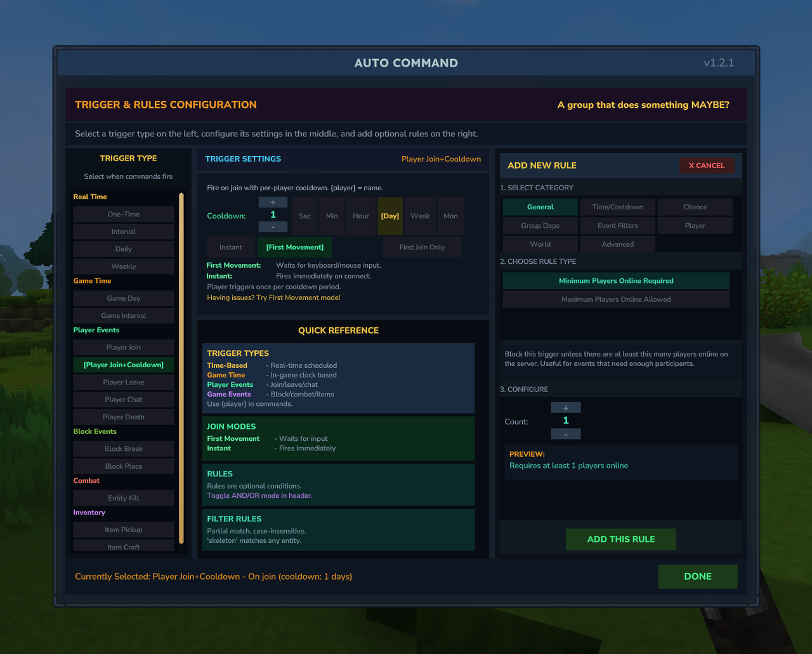Cancel adding the new rule
Viewport: 812px width, 654px height.
tap(707, 166)
